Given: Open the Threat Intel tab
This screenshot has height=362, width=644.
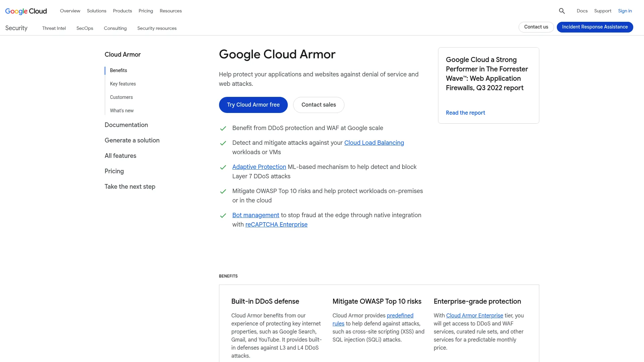Looking at the screenshot, I should (x=54, y=28).
